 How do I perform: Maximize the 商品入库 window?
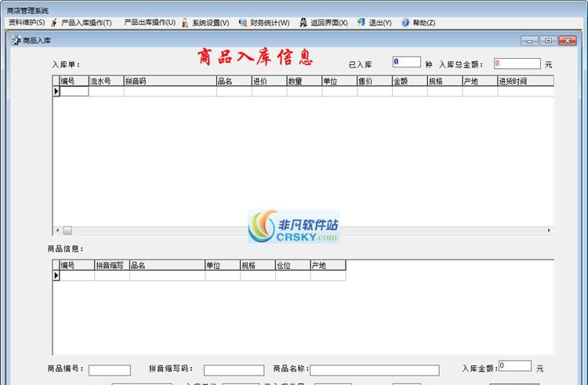(548, 41)
